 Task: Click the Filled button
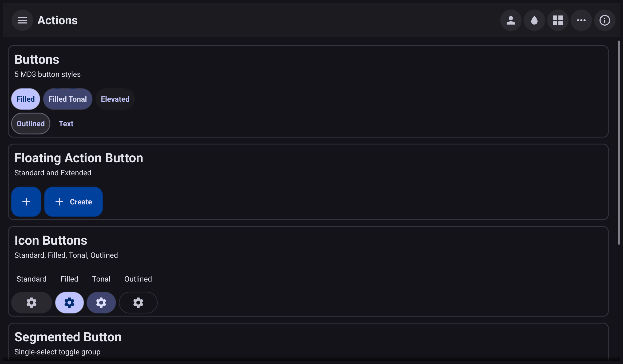tap(26, 99)
